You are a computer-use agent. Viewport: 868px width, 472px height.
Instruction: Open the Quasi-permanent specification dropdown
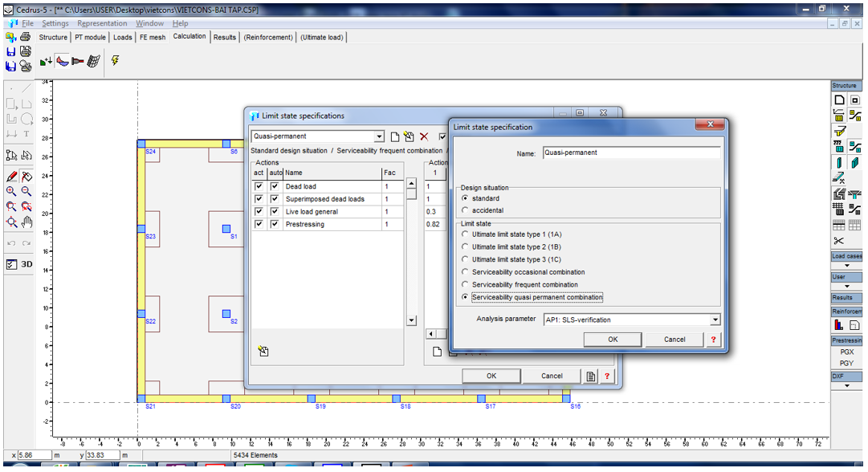pyautogui.click(x=379, y=136)
